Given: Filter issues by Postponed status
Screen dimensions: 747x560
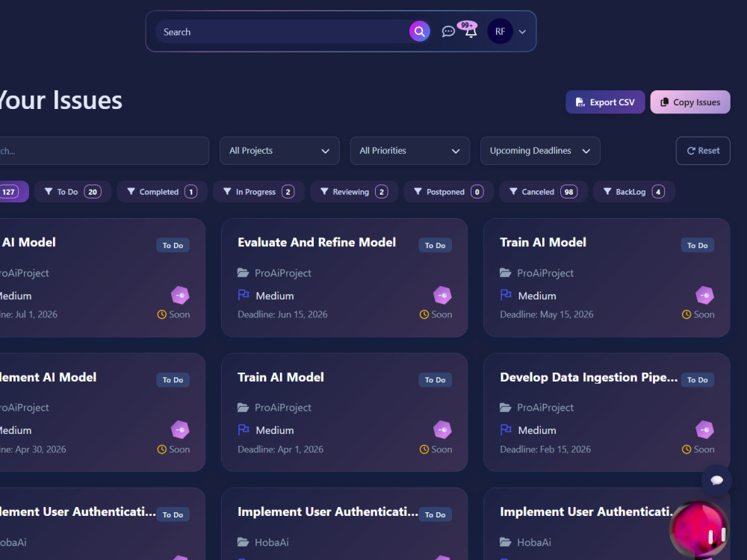Looking at the screenshot, I should (448, 192).
